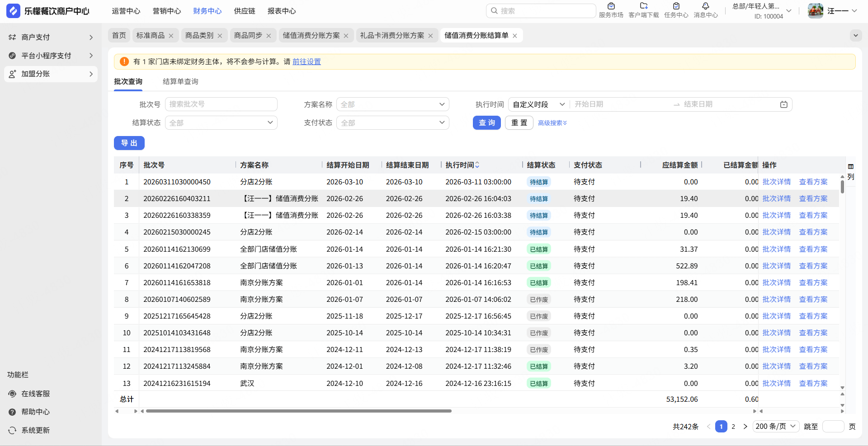Open the 结算状态 dropdown
Screen dimensions: 868x446
point(221,123)
